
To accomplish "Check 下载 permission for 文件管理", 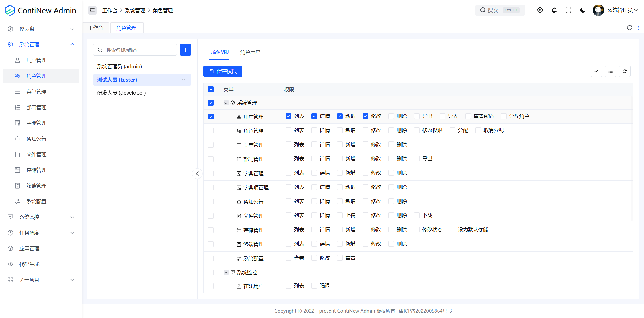I will (x=417, y=215).
